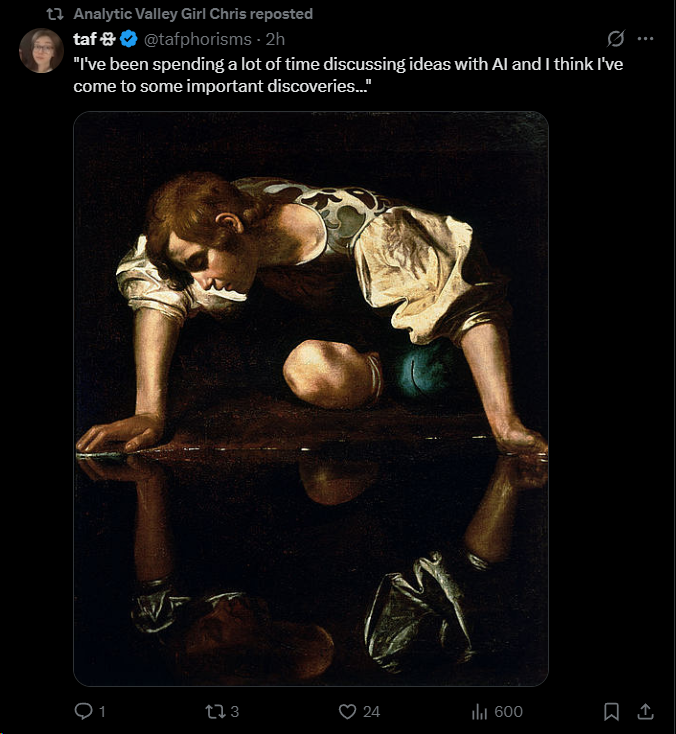The width and height of the screenshot is (676, 734).
Task: Click taf's profile avatar picture
Action: (x=42, y=51)
